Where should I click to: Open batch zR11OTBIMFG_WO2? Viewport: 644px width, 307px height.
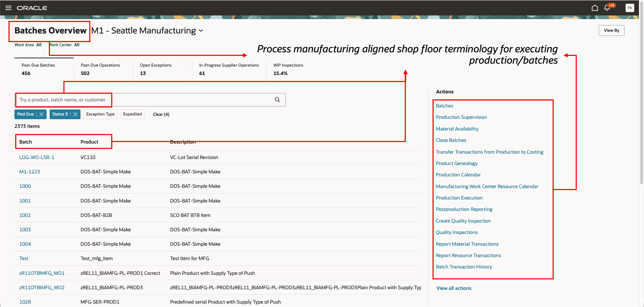pyautogui.click(x=42, y=288)
